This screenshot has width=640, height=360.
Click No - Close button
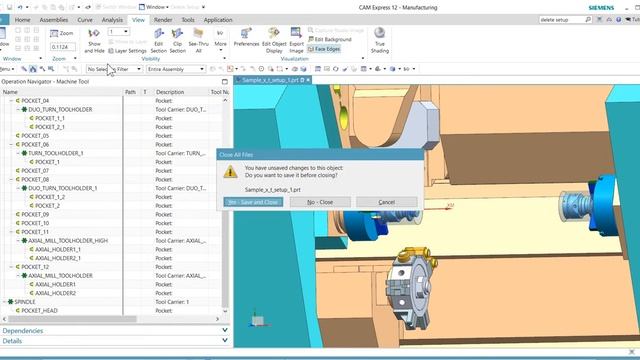tap(320, 202)
